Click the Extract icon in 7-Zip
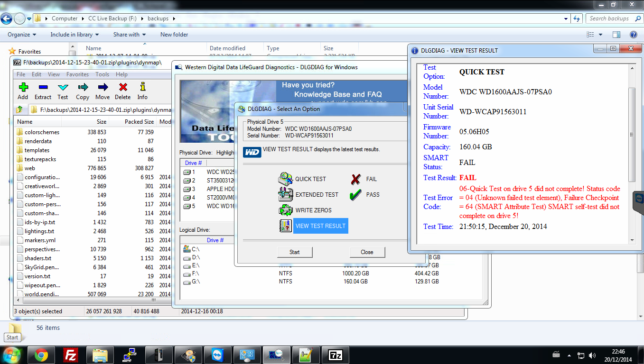 43,87
